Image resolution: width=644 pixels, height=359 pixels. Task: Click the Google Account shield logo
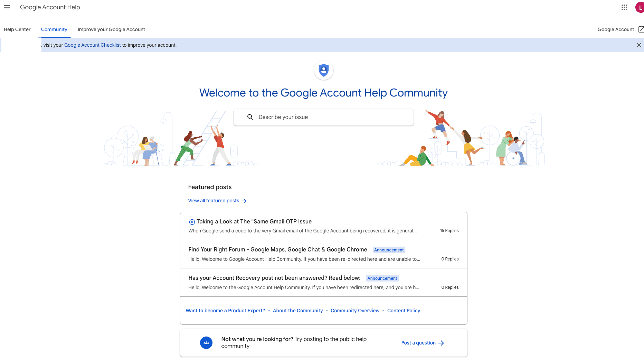tap(324, 70)
